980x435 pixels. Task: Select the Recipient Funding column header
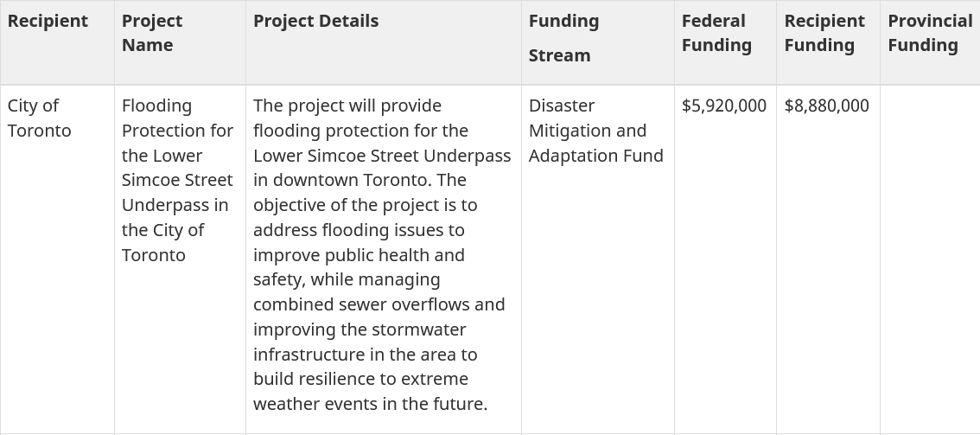pos(824,33)
